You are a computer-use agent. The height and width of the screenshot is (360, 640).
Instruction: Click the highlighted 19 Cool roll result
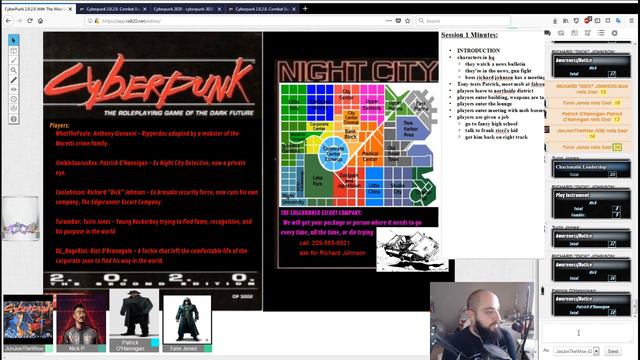(x=617, y=147)
